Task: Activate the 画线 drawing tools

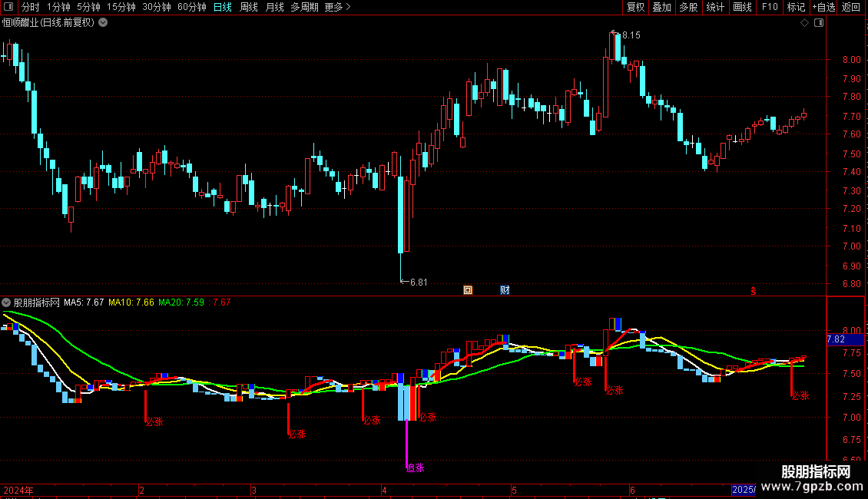Action: point(742,7)
